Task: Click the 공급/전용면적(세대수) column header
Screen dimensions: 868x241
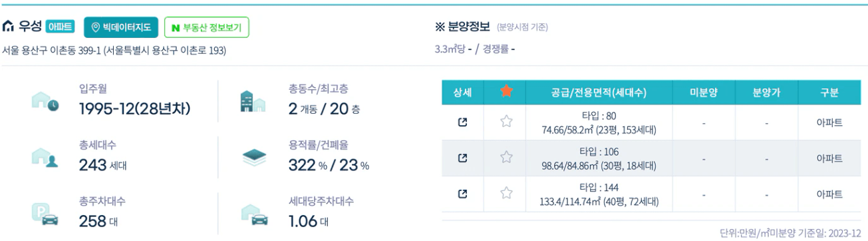Action: (x=599, y=93)
